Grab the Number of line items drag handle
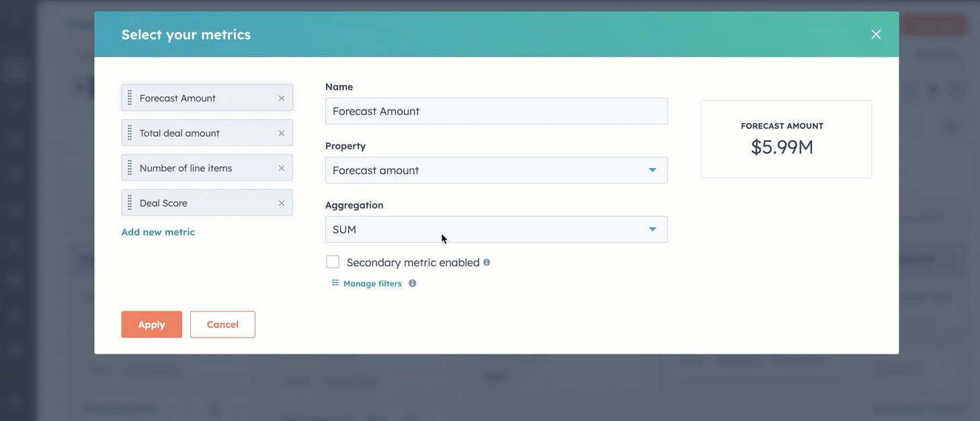 [x=130, y=168]
